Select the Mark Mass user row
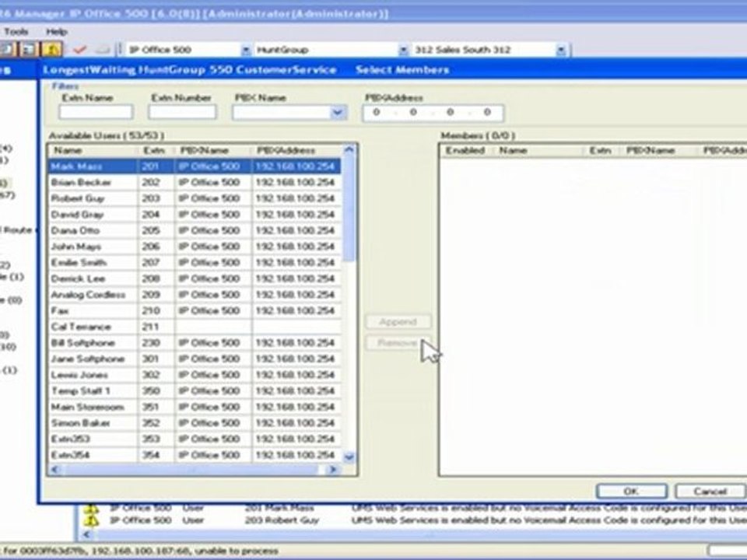The image size is (747, 560). click(195, 166)
